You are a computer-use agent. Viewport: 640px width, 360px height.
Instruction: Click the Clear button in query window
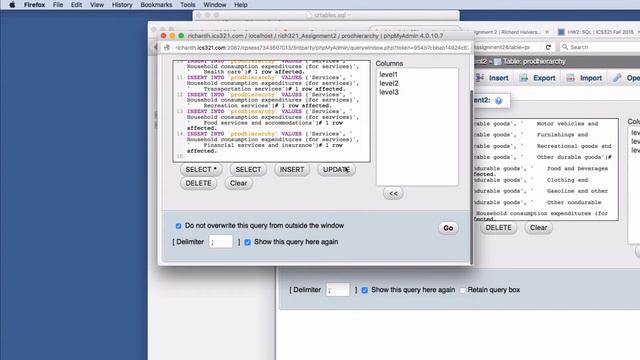(x=238, y=183)
